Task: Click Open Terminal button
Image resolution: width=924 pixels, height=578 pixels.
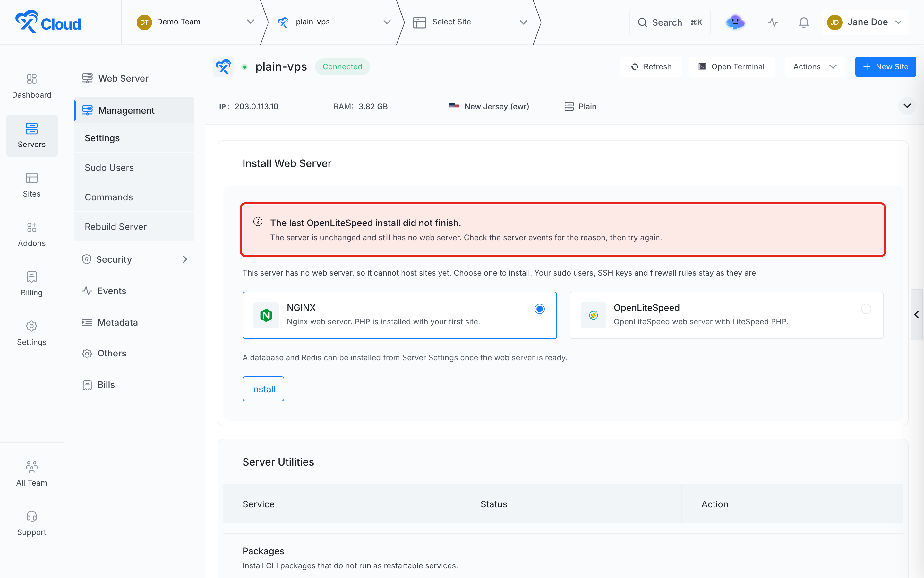Action: point(732,67)
